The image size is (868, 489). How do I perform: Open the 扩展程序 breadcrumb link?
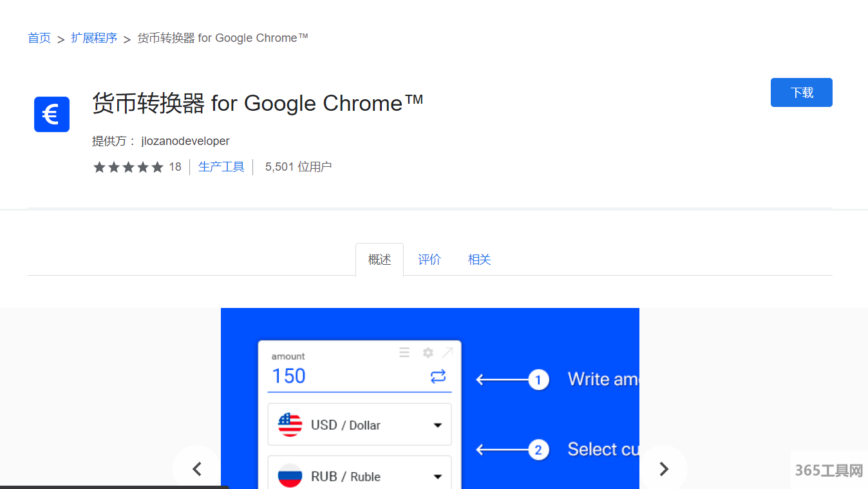pyautogui.click(x=94, y=38)
